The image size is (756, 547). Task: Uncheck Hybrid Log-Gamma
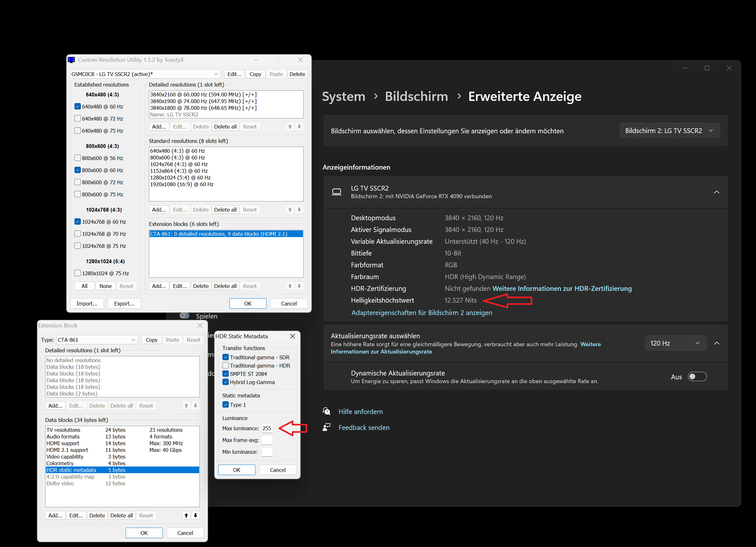point(226,382)
